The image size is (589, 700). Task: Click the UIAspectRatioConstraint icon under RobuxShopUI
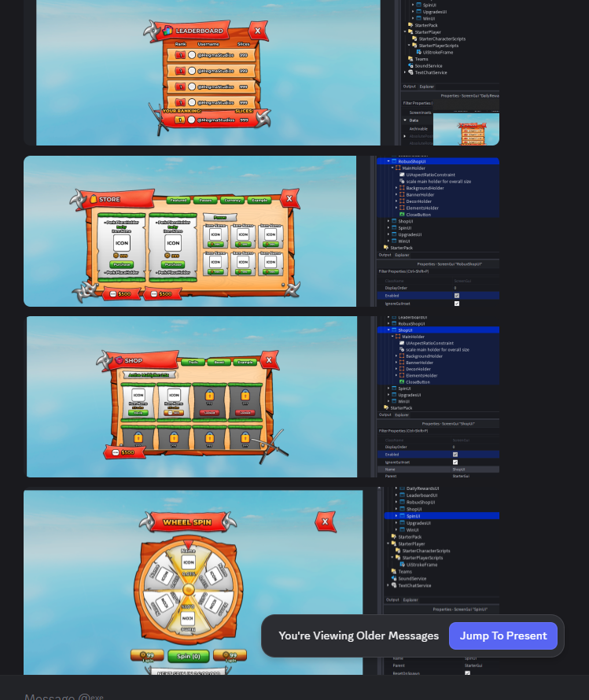click(402, 175)
